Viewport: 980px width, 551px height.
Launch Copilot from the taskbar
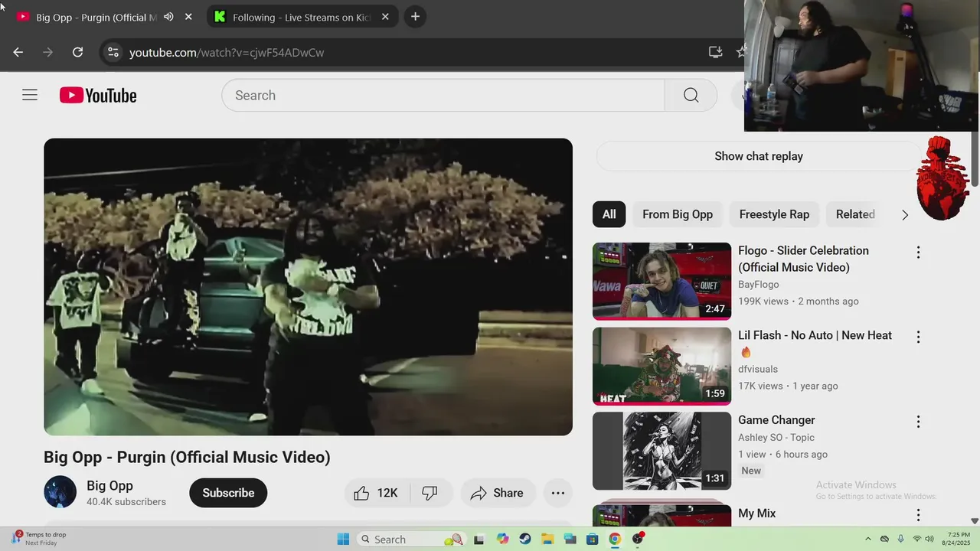502,539
